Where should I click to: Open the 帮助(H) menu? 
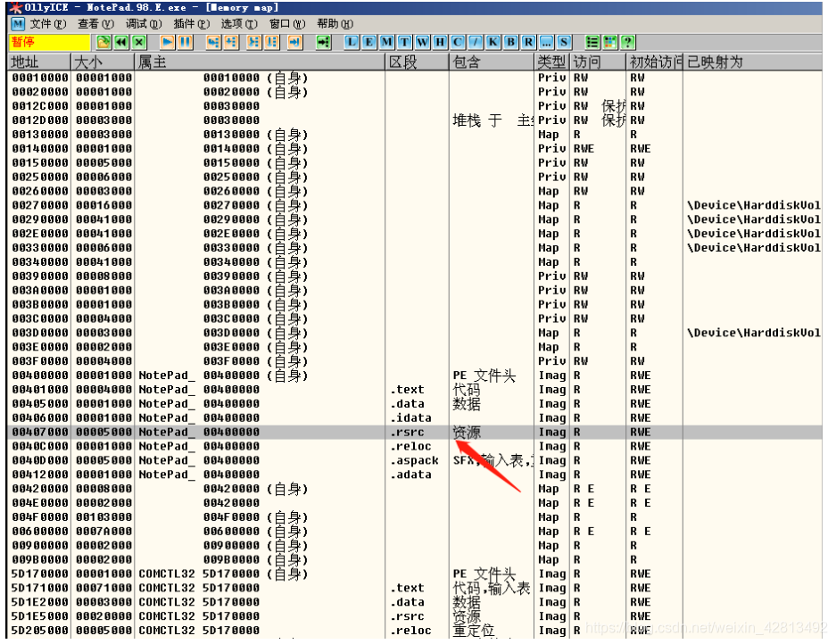coord(335,24)
